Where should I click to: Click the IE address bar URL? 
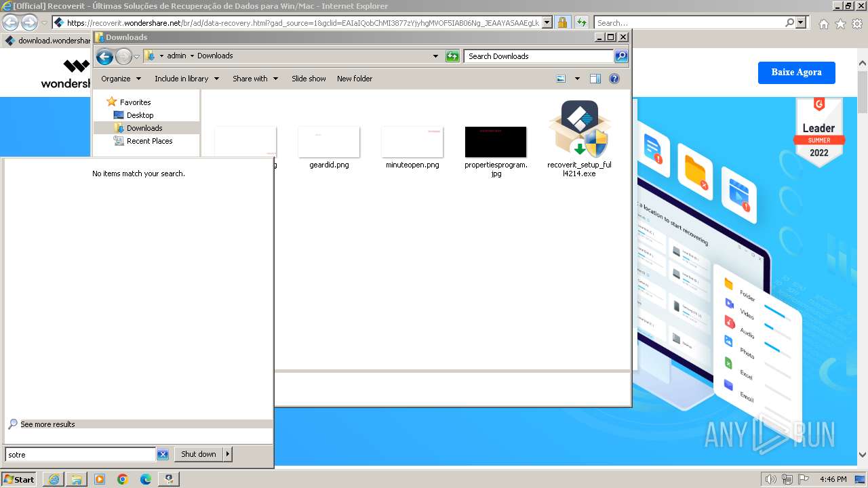click(303, 22)
